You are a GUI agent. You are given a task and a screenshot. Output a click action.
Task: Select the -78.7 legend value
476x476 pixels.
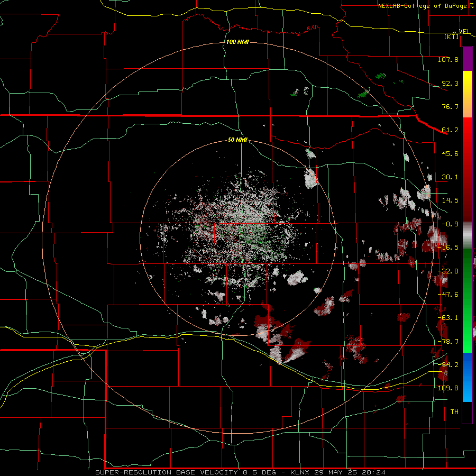tap(448, 342)
